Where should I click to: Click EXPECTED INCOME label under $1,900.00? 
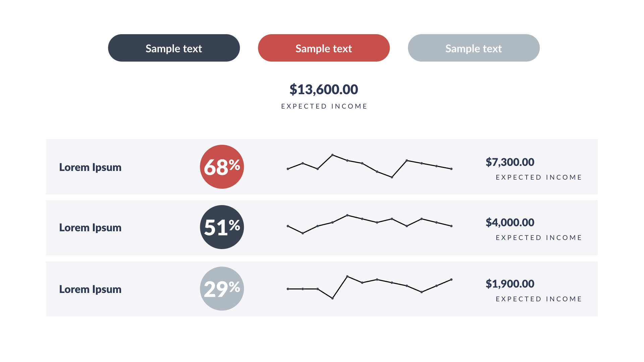click(x=539, y=299)
